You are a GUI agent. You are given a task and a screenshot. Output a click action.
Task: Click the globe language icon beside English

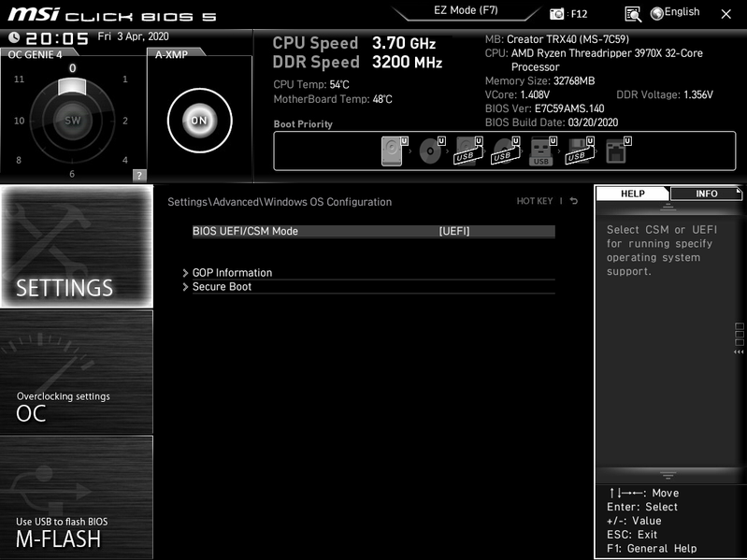pyautogui.click(x=657, y=14)
